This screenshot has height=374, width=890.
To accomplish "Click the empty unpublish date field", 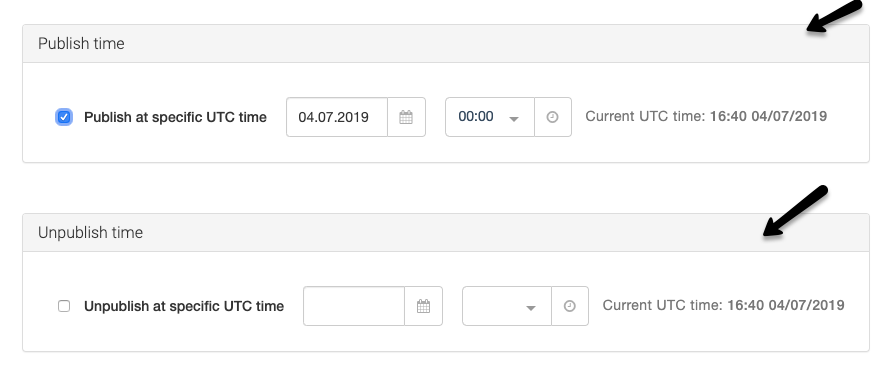I will pyautogui.click(x=354, y=306).
